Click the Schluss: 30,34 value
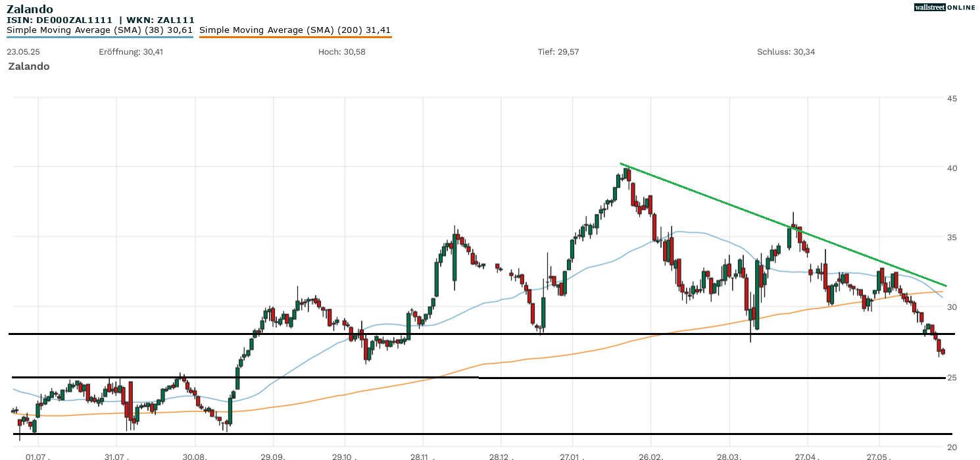The image size is (980, 460). [786, 52]
